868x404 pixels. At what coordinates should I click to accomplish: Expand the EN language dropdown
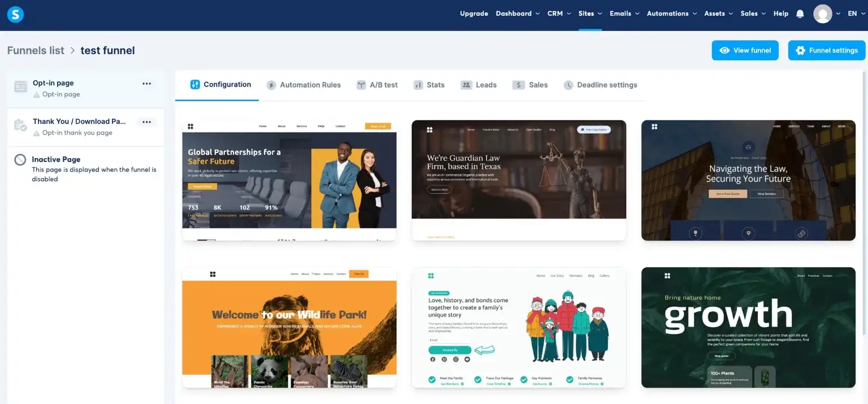pos(855,13)
